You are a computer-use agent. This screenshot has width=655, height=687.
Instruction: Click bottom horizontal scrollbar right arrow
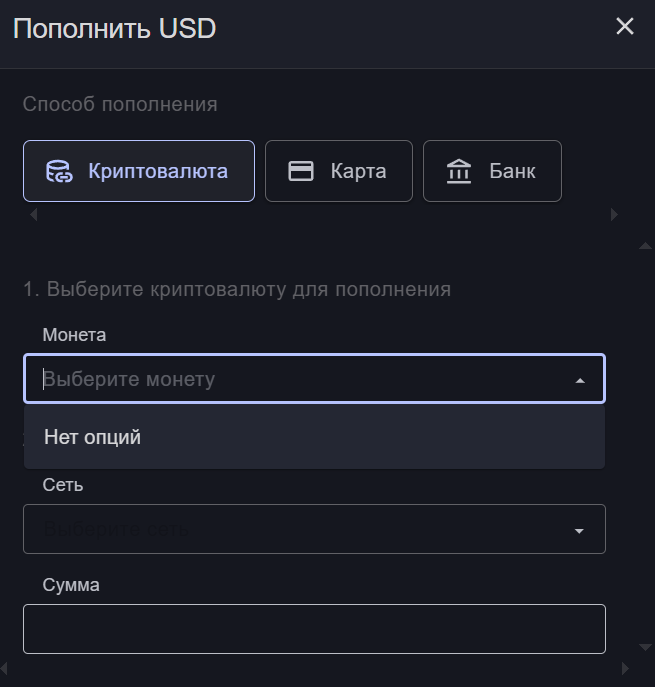626,668
